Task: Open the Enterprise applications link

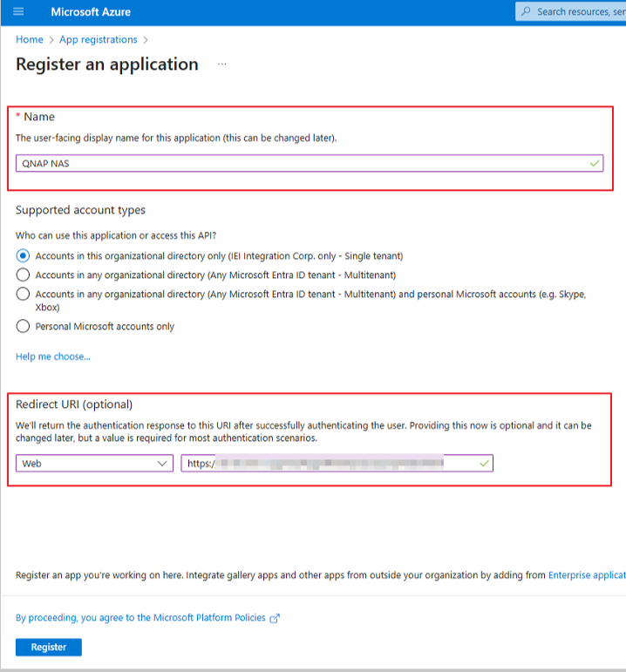Action: [x=586, y=575]
